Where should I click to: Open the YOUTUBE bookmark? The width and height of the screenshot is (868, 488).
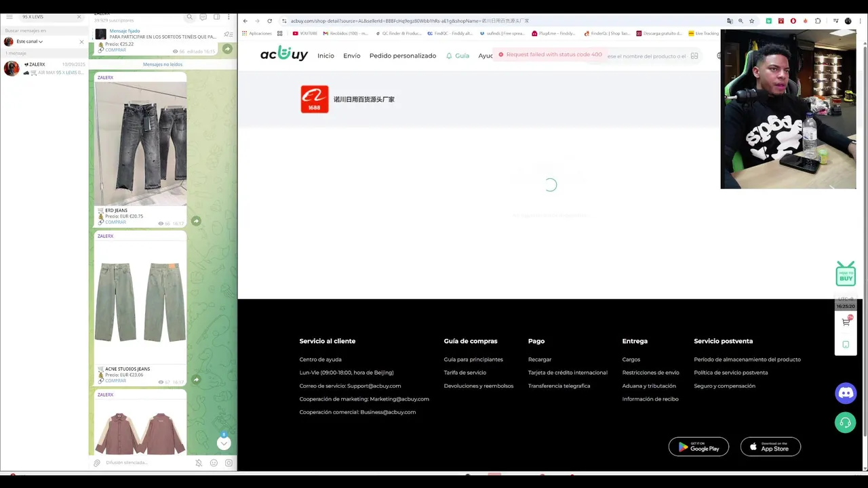tap(305, 33)
